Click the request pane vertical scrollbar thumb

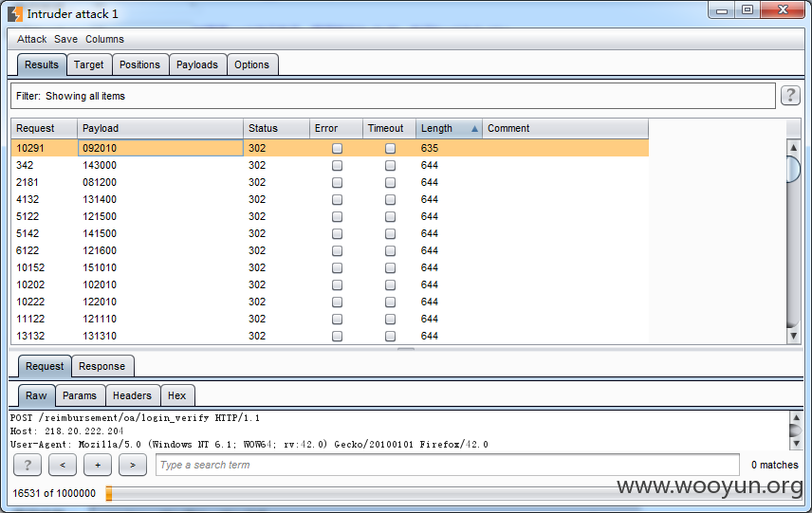click(796, 431)
